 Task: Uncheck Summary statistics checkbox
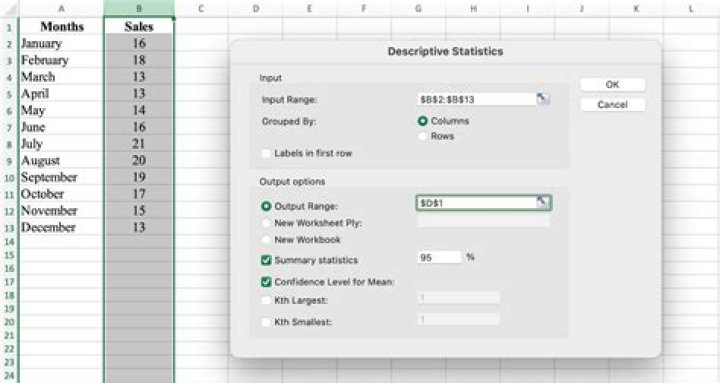click(266, 260)
